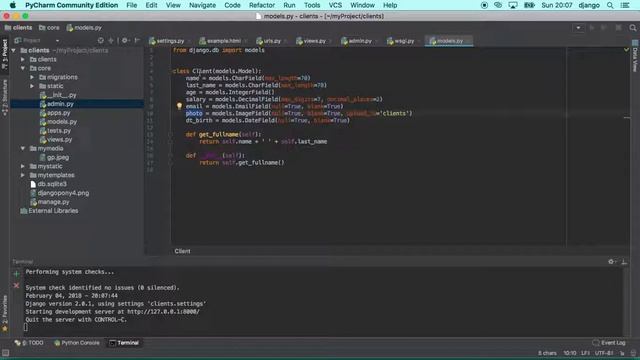This screenshot has height=360, width=640.
Task: Open the run configuration dropdown in toolbar
Action: coord(578,28)
